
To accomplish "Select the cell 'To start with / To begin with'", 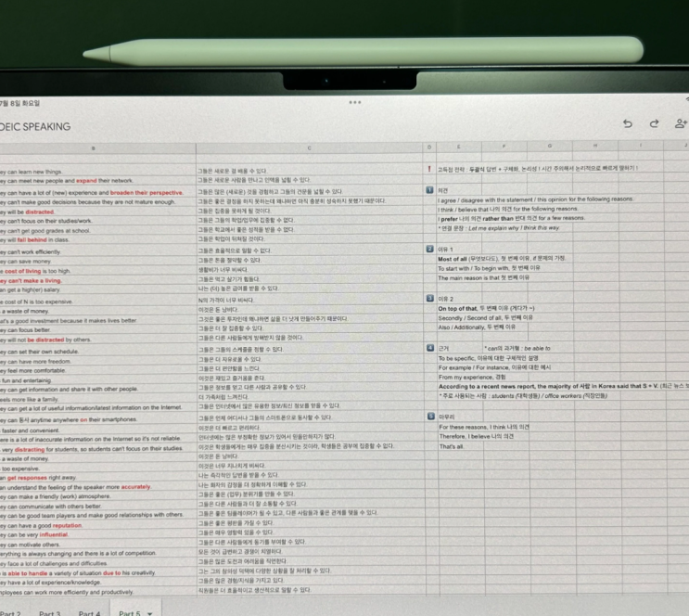I will (489, 268).
